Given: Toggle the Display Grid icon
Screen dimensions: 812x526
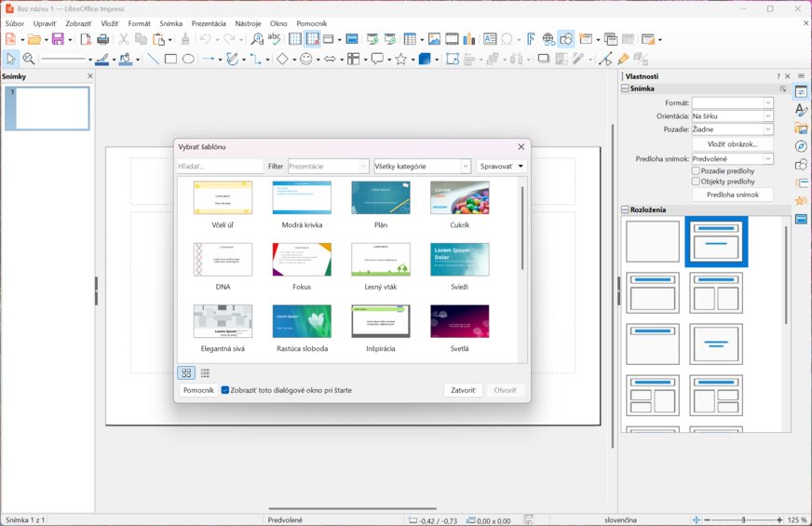Looking at the screenshot, I should [x=295, y=39].
